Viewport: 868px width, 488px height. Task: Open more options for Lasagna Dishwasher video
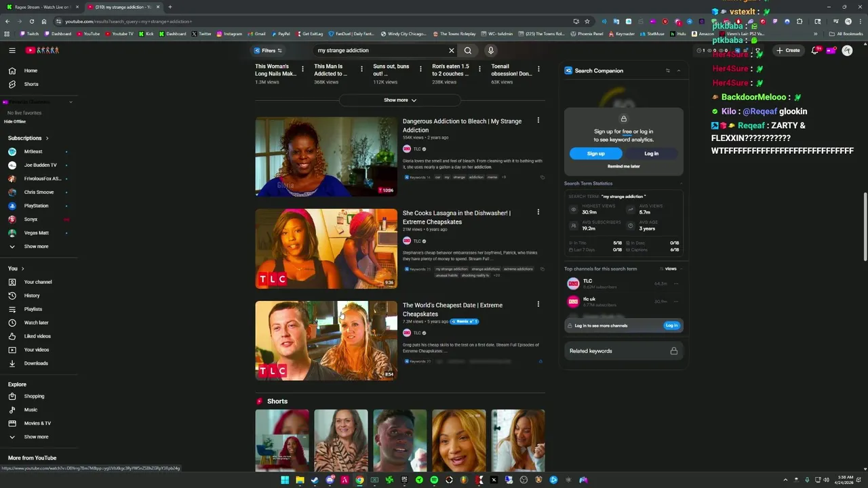pyautogui.click(x=538, y=212)
